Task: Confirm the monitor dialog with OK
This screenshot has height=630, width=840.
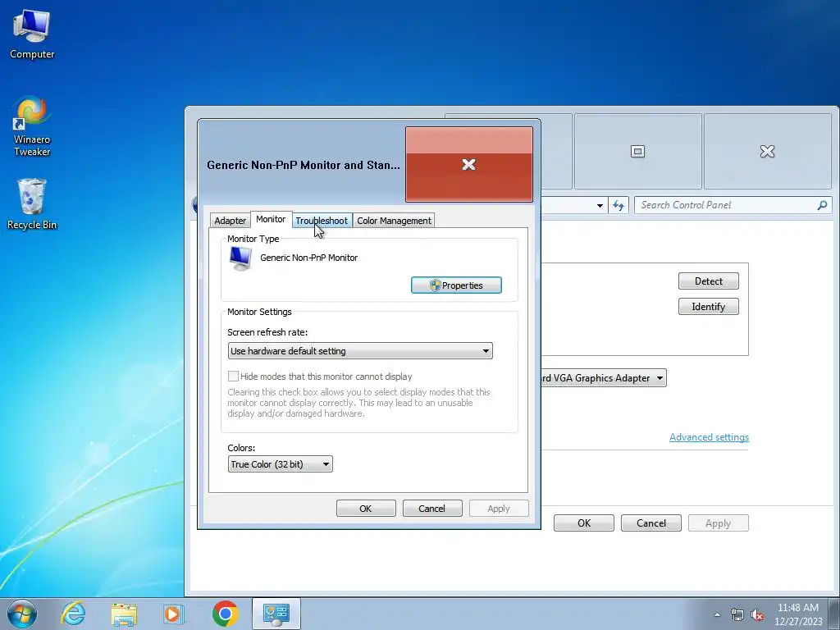Action: coord(366,509)
